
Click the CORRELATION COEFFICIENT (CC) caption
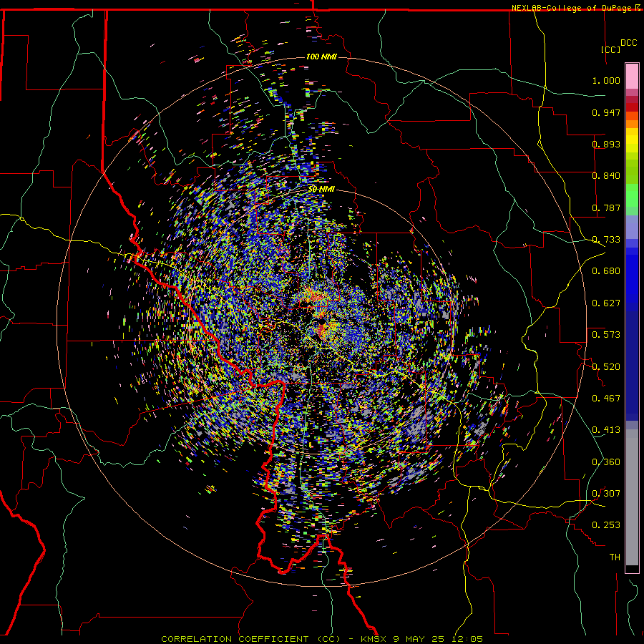pyautogui.click(x=250, y=639)
